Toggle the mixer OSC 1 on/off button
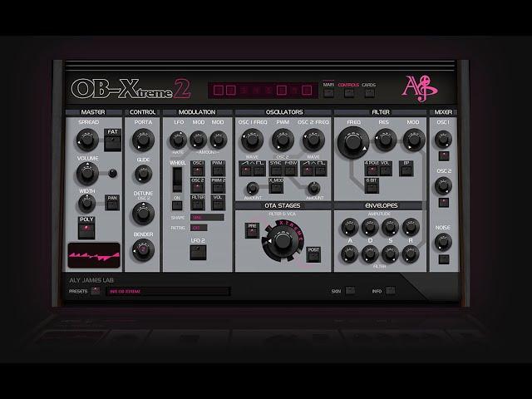Viewport: 532px width, 399px height. 444,156
